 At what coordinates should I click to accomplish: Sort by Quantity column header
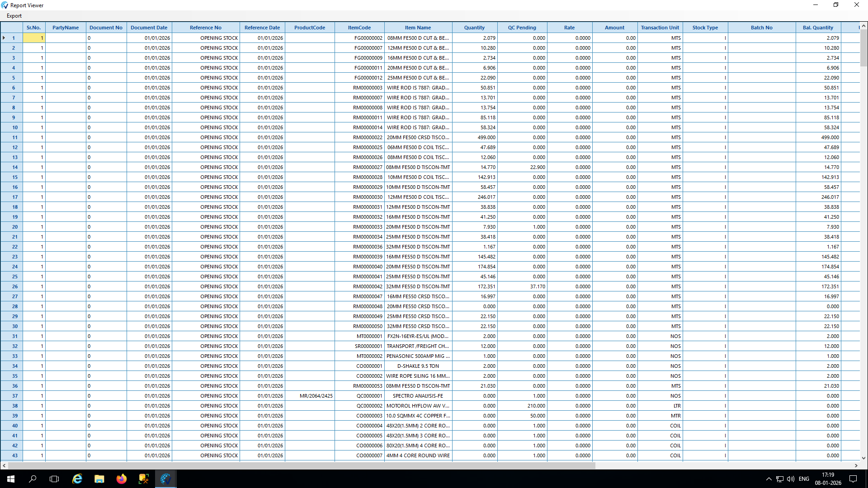(x=474, y=28)
